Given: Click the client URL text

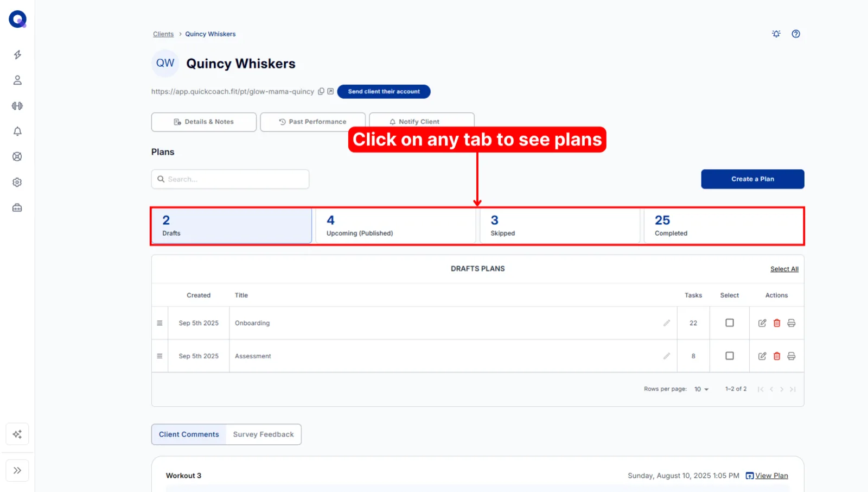Looking at the screenshot, I should pyautogui.click(x=233, y=92).
